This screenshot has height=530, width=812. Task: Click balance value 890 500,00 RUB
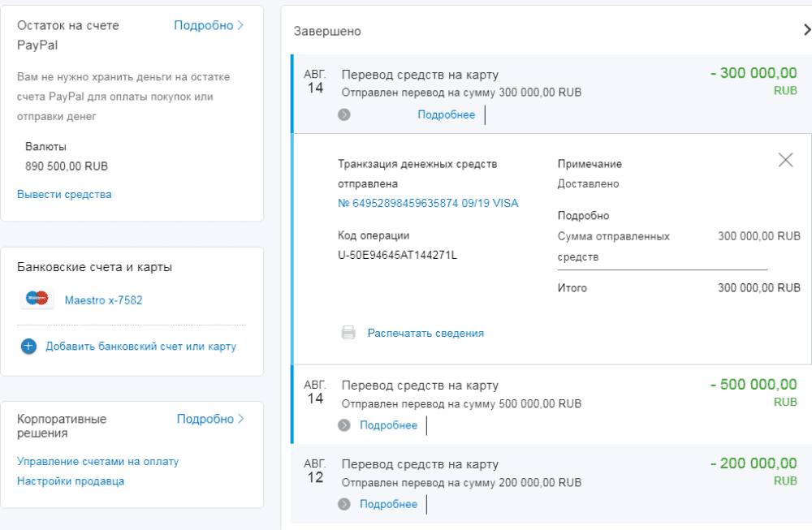pyautogui.click(x=67, y=166)
